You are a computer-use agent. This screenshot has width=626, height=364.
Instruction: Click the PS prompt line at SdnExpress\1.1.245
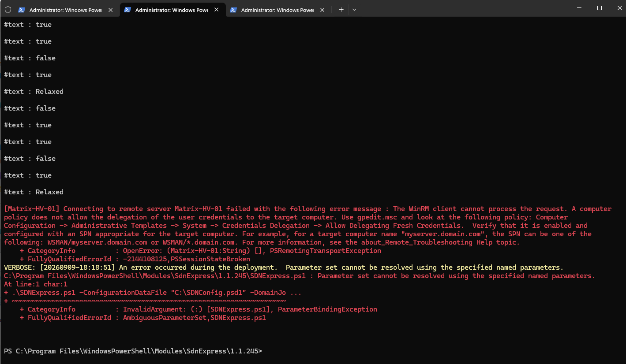(x=133, y=351)
